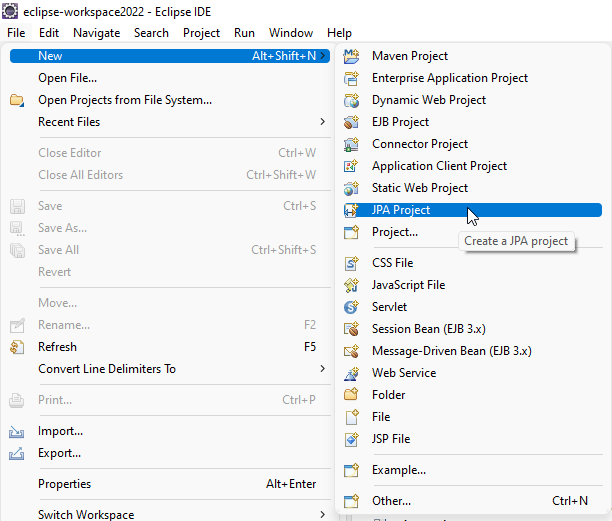Screen dimensions: 612x521
Task: Click the Alt+Shift+N shortcut text
Action: pos(284,56)
